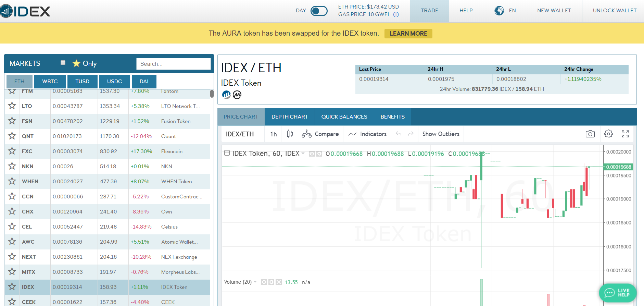The height and width of the screenshot is (306, 644).
Task: Open chart settings gear icon
Action: click(x=608, y=134)
